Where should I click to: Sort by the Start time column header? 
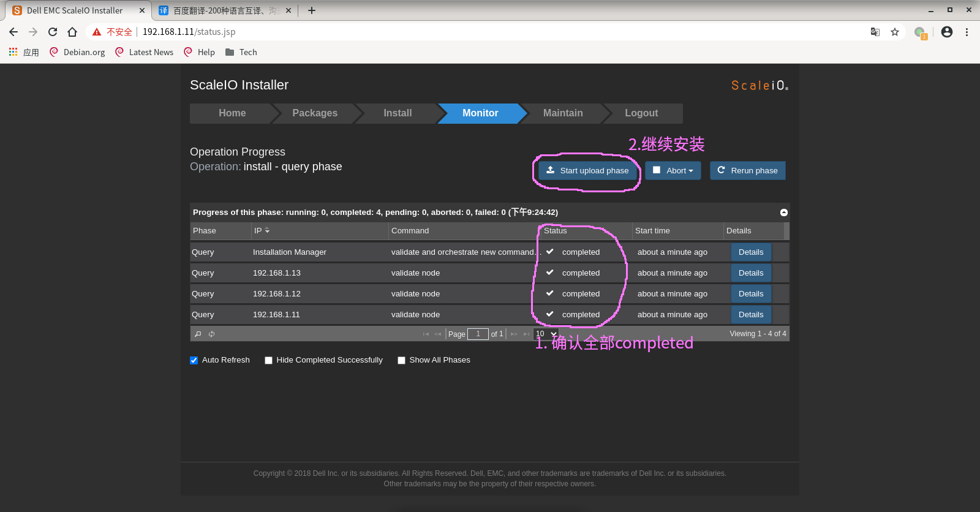tap(678, 231)
